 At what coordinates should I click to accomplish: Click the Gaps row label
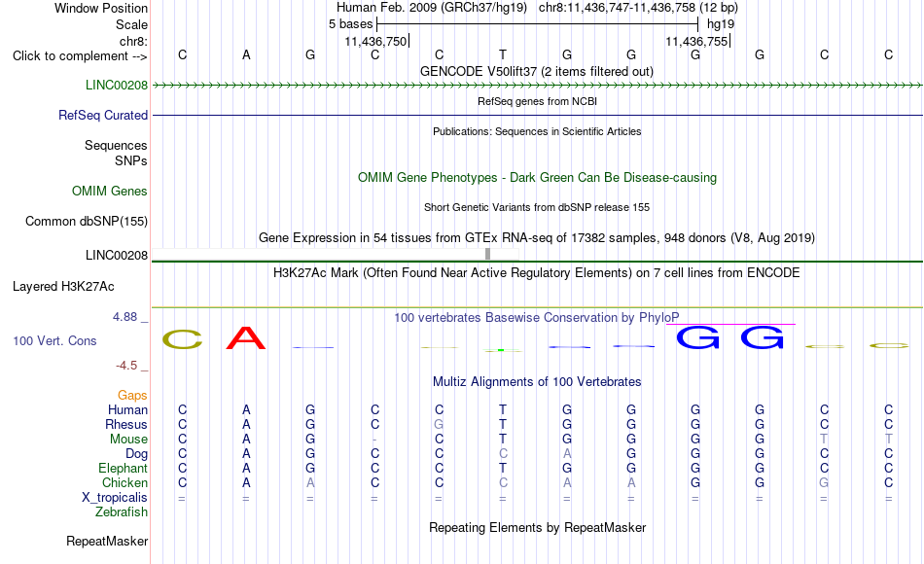coord(132,395)
